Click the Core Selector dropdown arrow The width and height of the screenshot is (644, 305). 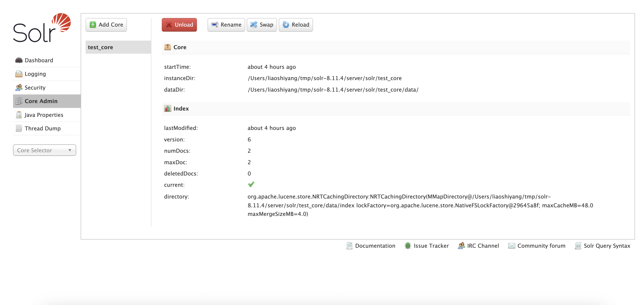click(70, 150)
